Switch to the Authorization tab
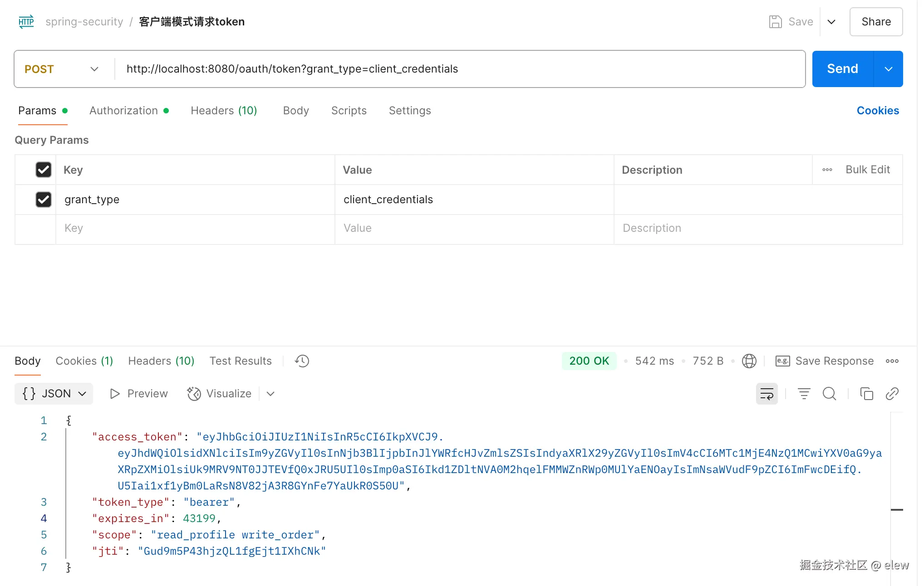Viewport: 924px width, 586px height. [x=124, y=111]
